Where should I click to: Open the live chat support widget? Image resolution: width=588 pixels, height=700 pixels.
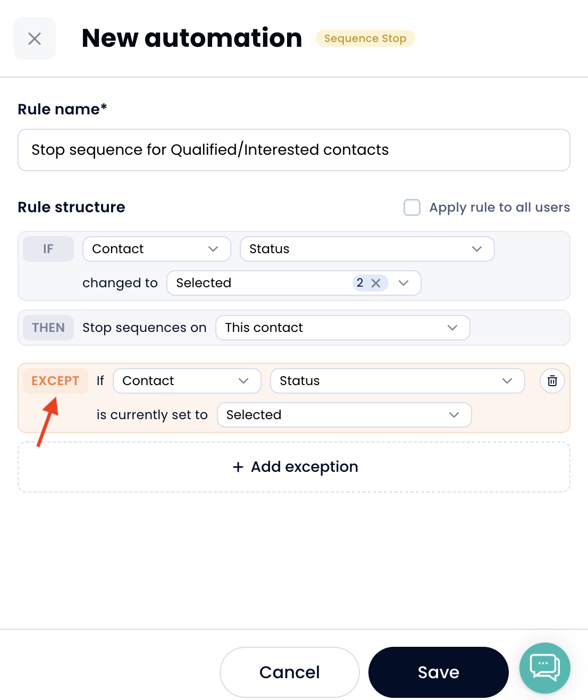tap(545, 668)
